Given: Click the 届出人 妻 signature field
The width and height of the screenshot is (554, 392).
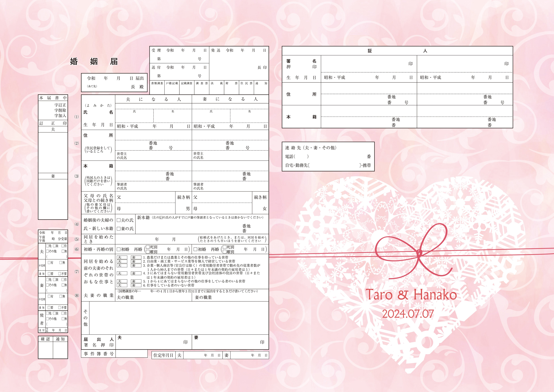Looking at the screenshot, I should [x=230, y=342].
